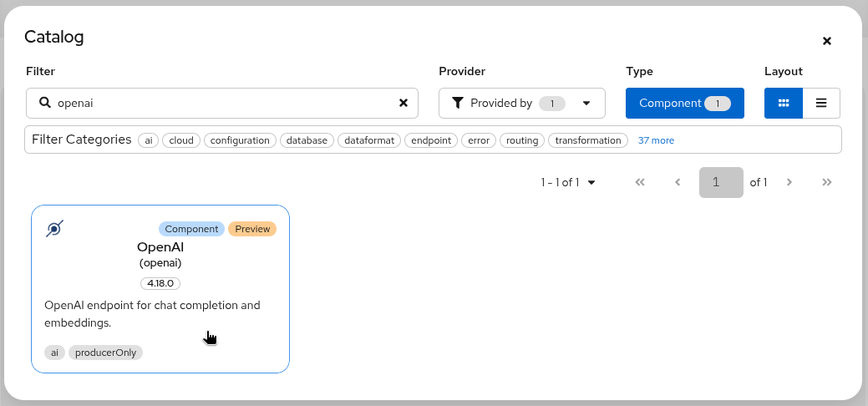Filter by routing category
Image resolution: width=868 pixels, height=406 pixels.
point(523,140)
